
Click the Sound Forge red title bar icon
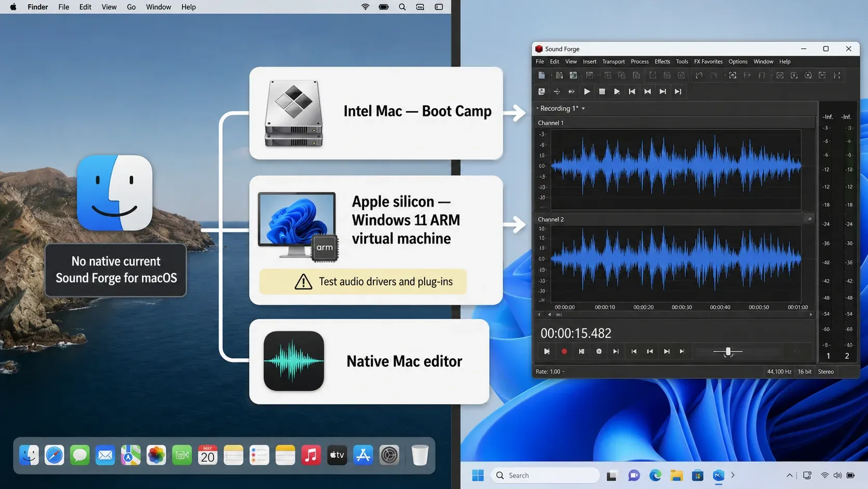[539, 49]
